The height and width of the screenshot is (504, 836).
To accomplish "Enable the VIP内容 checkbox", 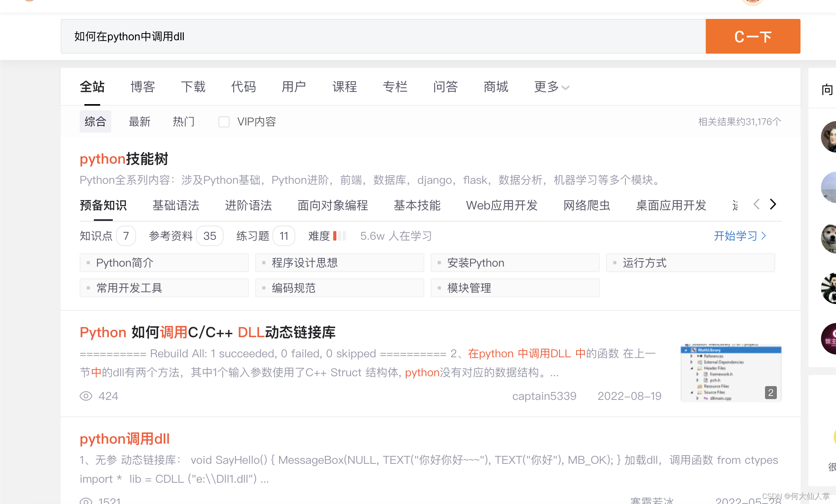I will click(x=224, y=122).
